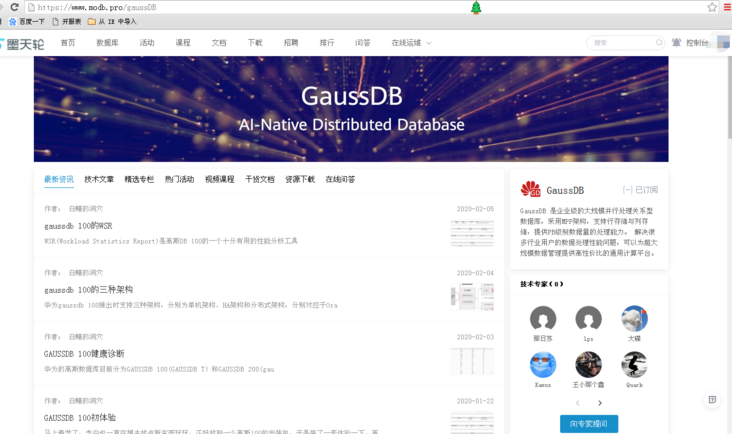Viewport: 732px width, 434px height.
Task: Select the 最新资讯 tab
Action: (x=59, y=179)
